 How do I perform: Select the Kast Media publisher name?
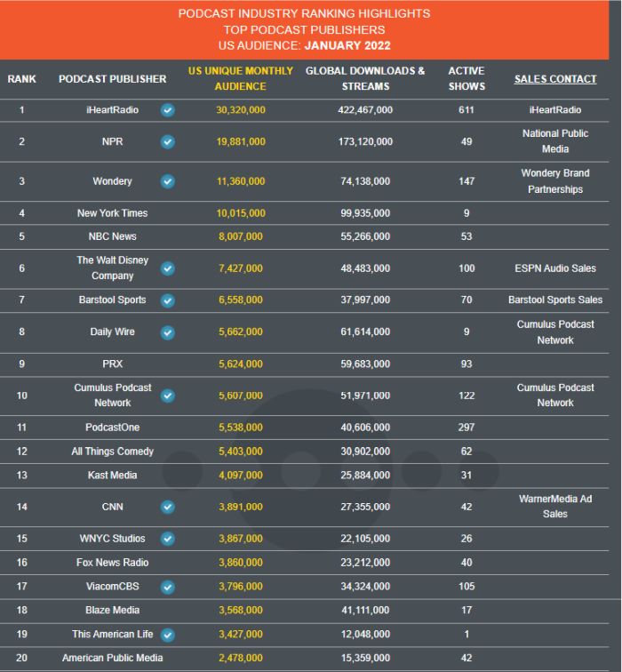[x=112, y=476]
